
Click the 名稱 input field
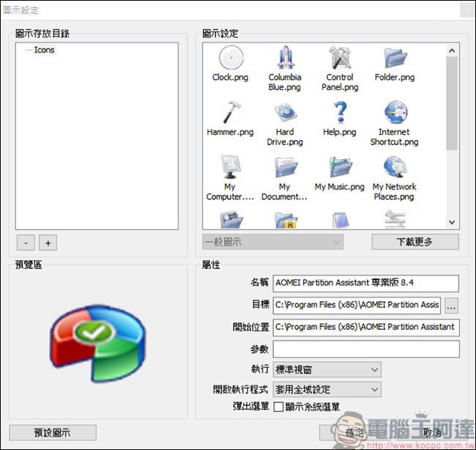[x=366, y=283]
